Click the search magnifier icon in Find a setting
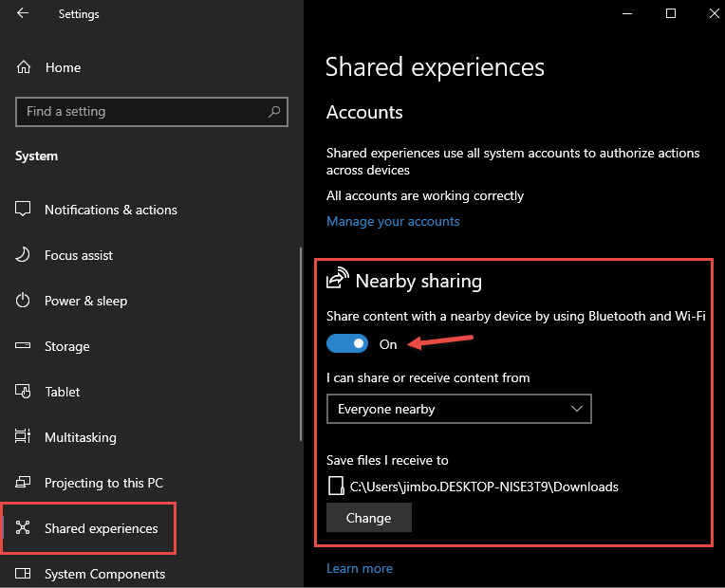 click(x=274, y=111)
